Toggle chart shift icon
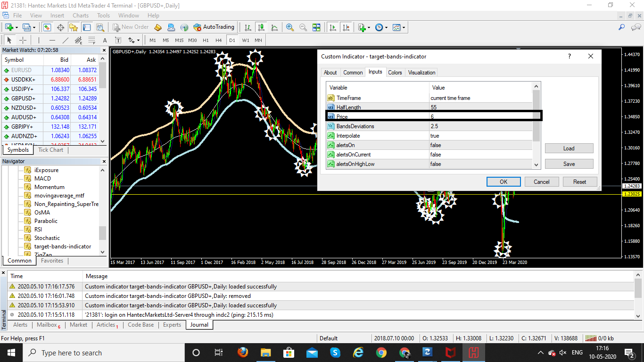The width and height of the screenshot is (644, 362). tap(346, 27)
